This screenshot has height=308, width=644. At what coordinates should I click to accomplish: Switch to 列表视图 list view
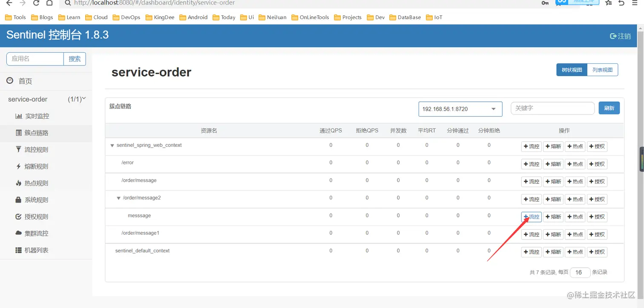pos(602,70)
